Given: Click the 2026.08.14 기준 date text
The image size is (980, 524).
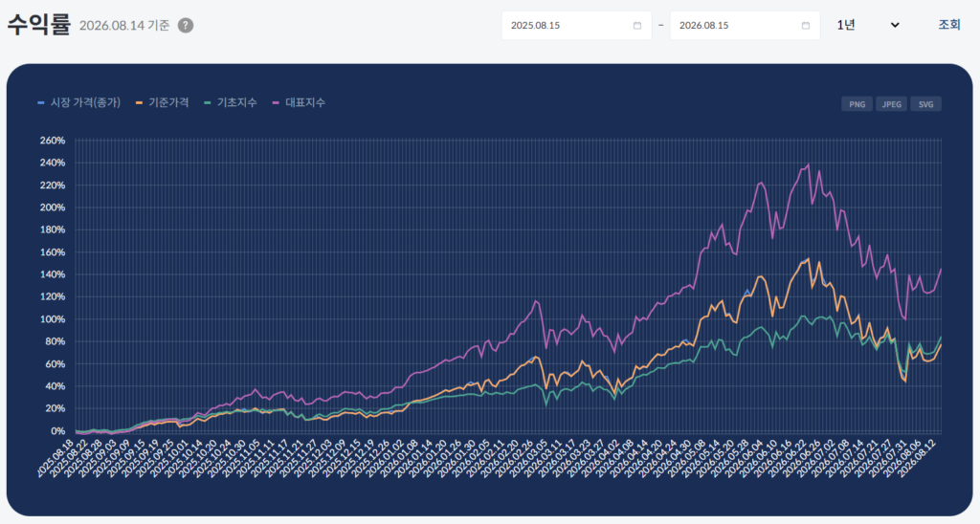Looking at the screenshot, I should click(124, 26).
